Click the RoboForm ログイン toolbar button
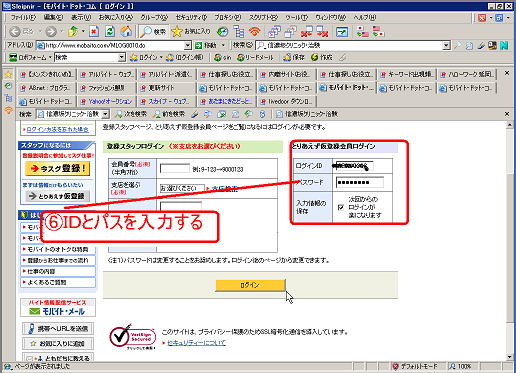This screenshot has width=516, height=373. pyautogui.click(x=144, y=57)
